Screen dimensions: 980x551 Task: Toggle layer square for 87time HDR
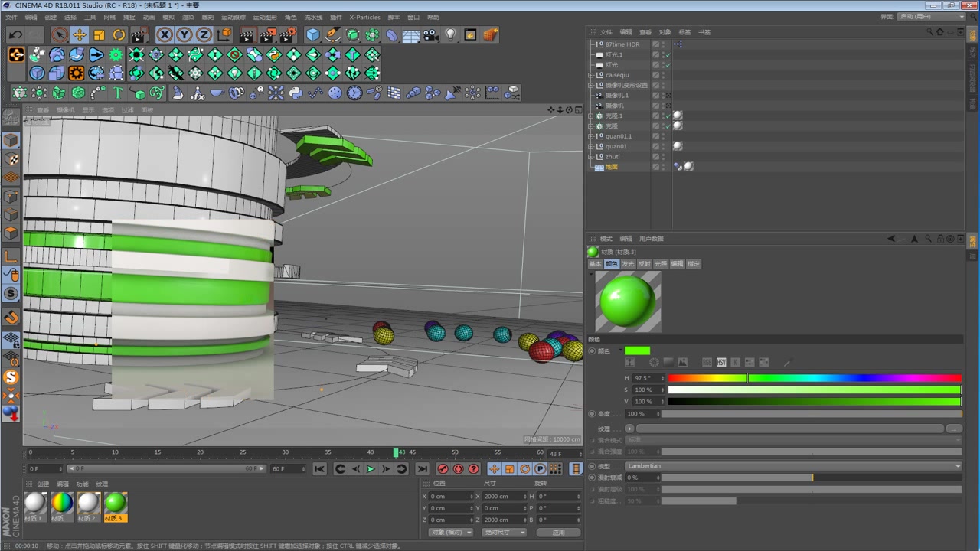[655, 44]
